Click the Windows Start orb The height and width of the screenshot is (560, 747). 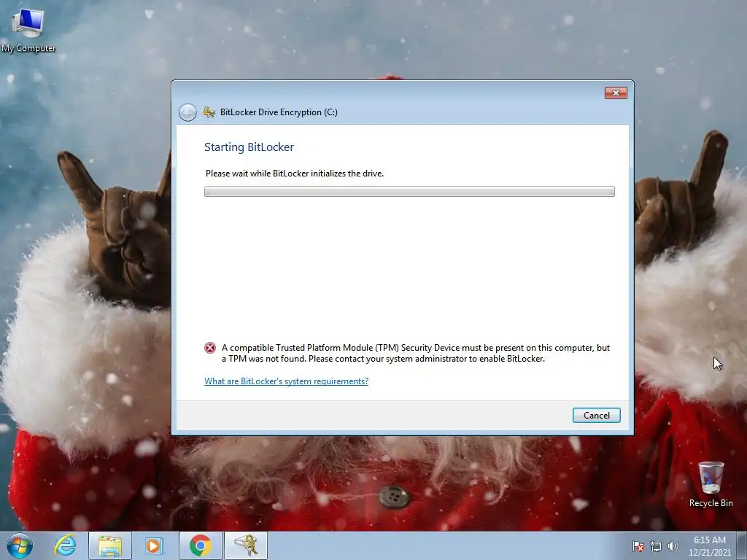(20, 545)
